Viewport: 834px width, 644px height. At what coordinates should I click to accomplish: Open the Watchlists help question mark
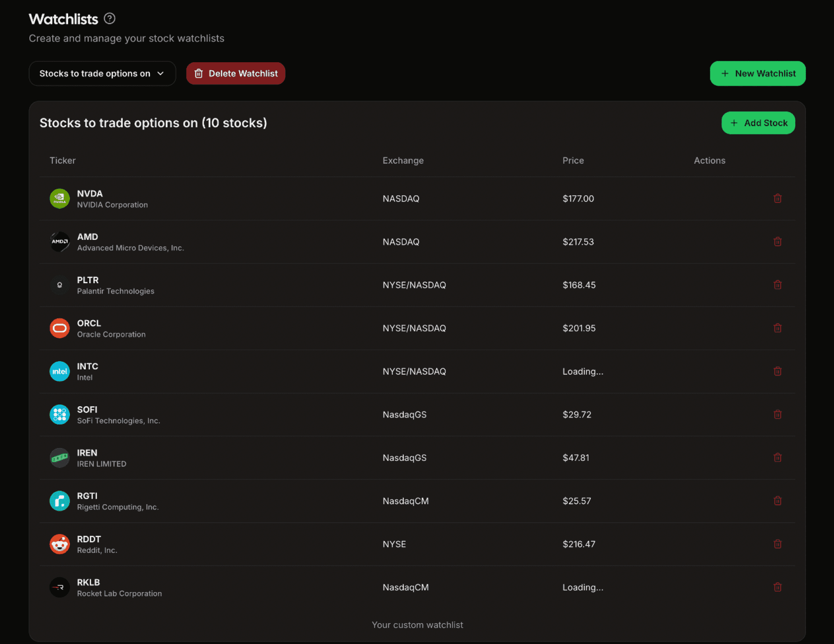[109, 18]
